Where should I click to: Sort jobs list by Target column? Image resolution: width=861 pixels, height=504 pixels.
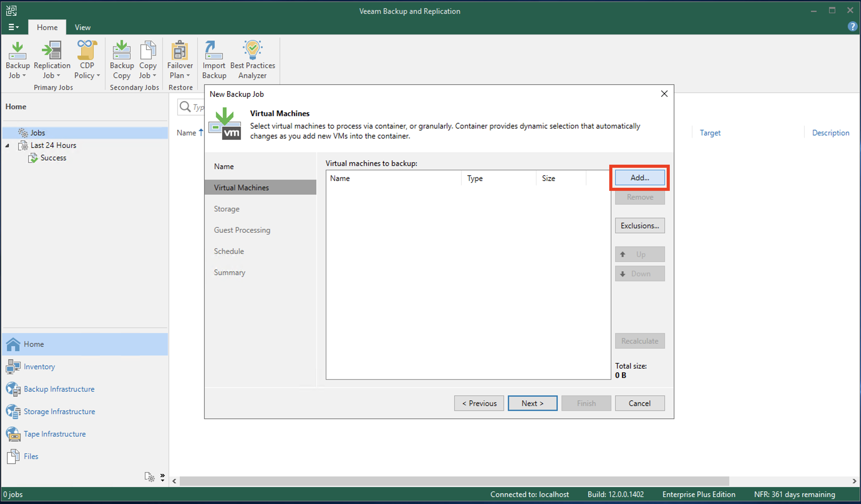[x=710, y=133]
